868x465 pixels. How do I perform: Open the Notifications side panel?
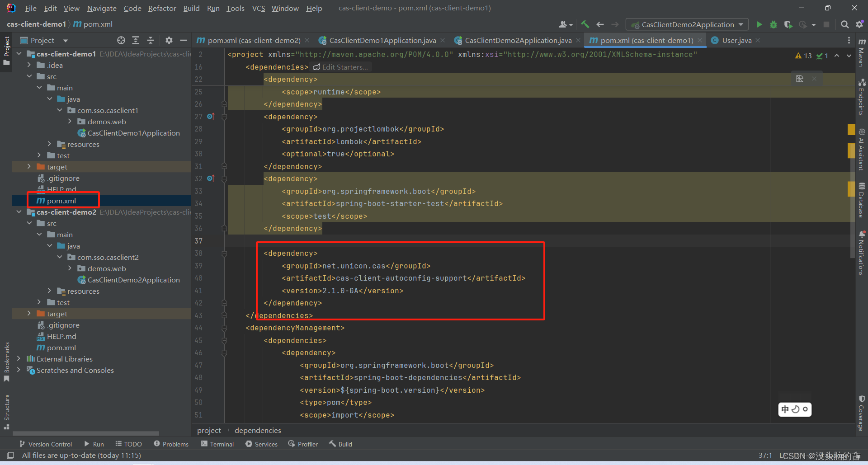point(862,253)
